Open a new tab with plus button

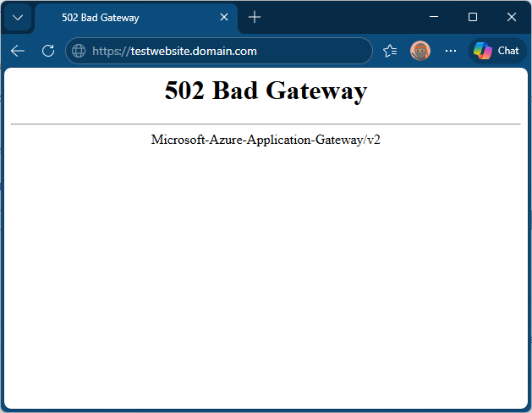tap(255, 18)
